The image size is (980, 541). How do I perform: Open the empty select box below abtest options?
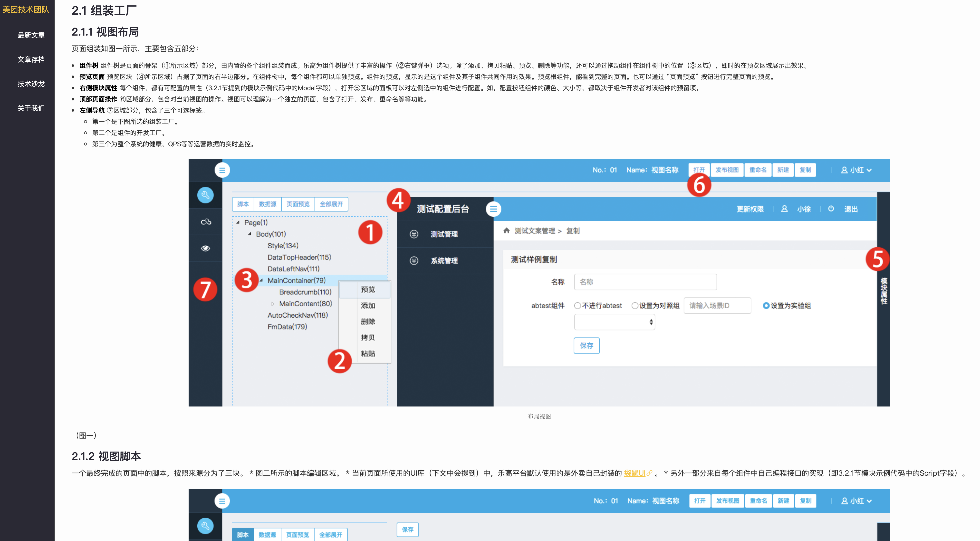(615, 322)
